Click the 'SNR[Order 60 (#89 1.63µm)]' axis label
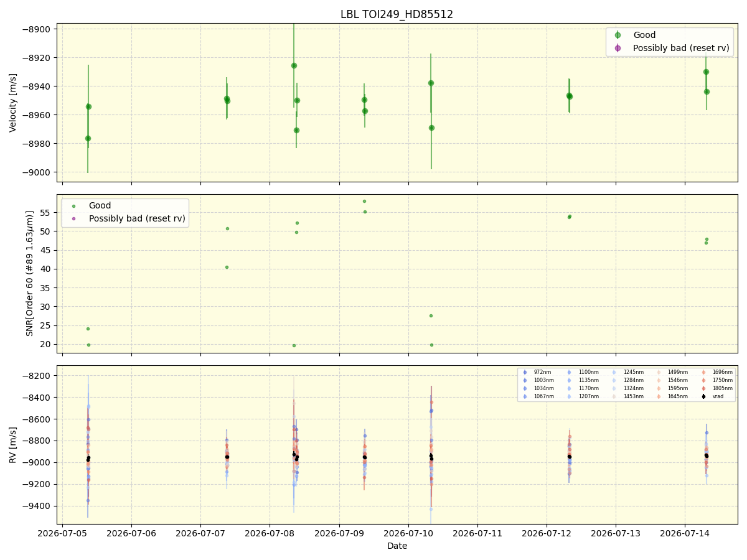Image resolution: width=747 pixels, height=560 pixels. click(x=29, y=273)
